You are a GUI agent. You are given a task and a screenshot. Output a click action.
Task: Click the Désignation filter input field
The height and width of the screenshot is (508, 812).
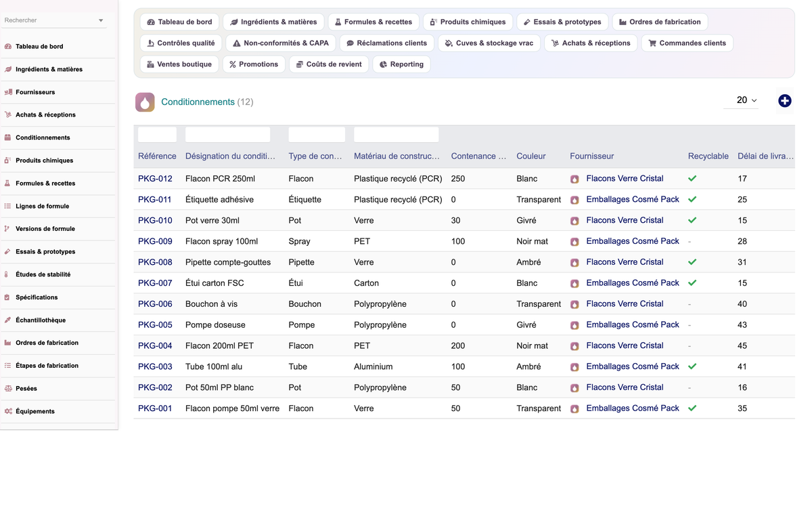pos(227,134)
